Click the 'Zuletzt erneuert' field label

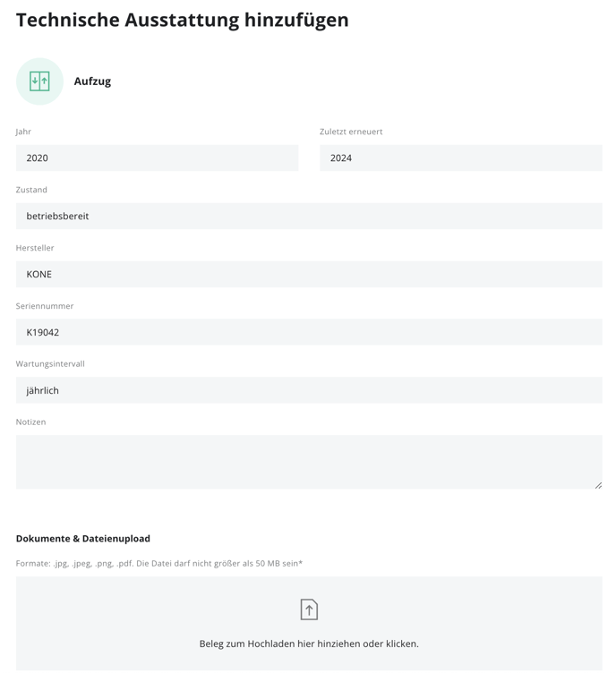pyautogui.click(x=351, y=132)
